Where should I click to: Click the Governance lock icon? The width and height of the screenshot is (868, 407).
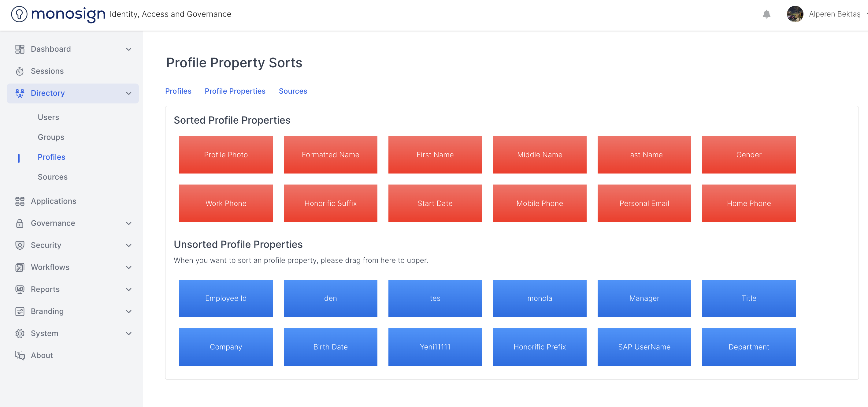pyautogui.click(x=20, y=223)
